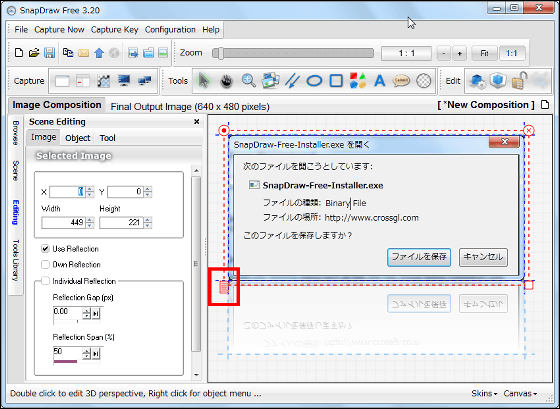This screenshot has width=560, height=409.
Task: Select the text tool letter A
Action: pos(380,81)
